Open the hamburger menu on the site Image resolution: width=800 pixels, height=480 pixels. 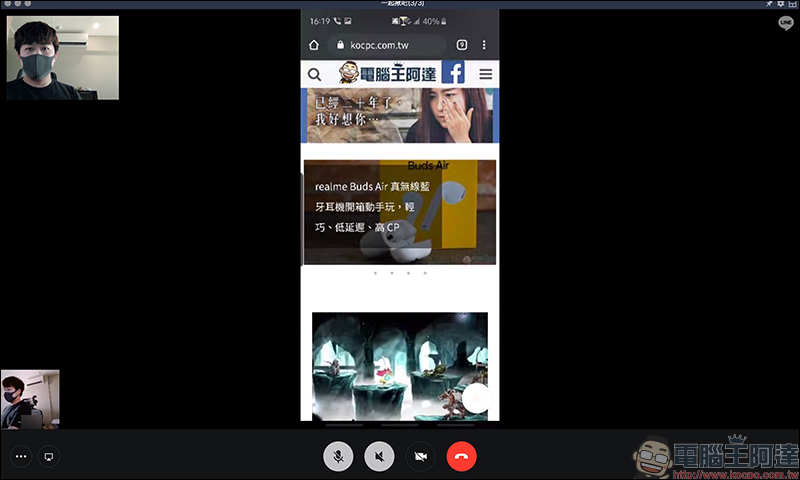486,74
